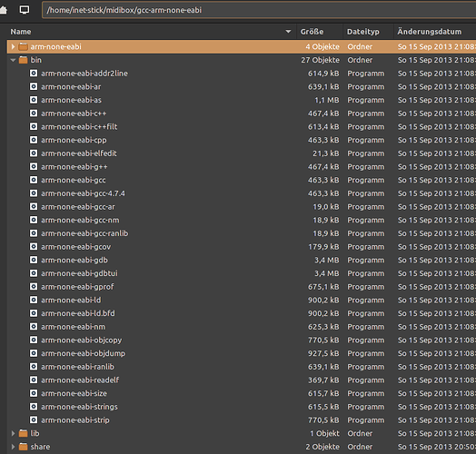This screenshot has width=476, height=454.
Task: Sort by the Änderungsdatum column header
Action: 430,32
